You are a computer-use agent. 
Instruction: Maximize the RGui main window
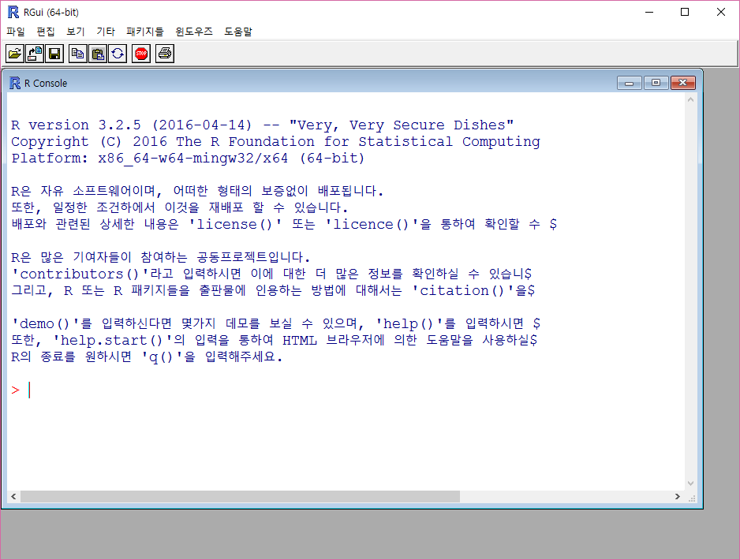(685, 13)
